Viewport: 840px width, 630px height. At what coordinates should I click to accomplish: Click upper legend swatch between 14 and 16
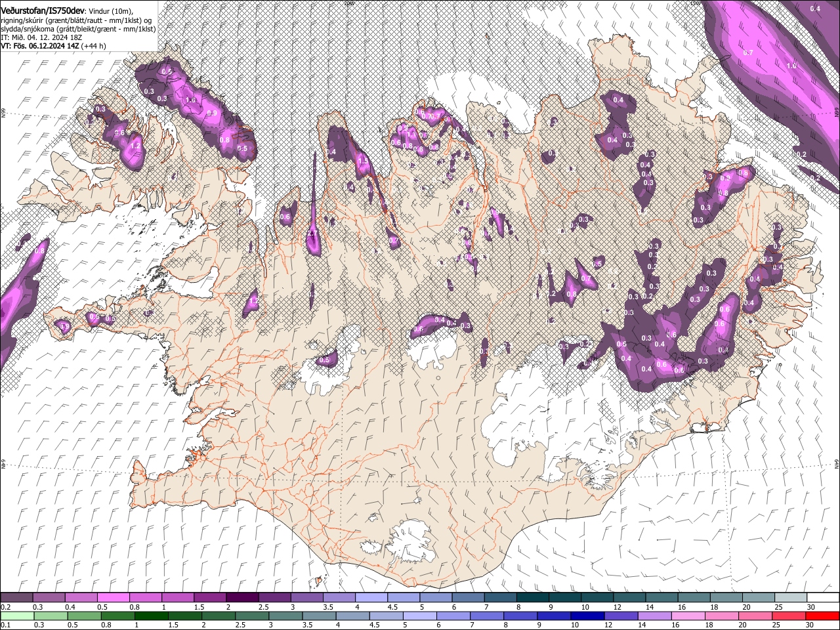661,598
